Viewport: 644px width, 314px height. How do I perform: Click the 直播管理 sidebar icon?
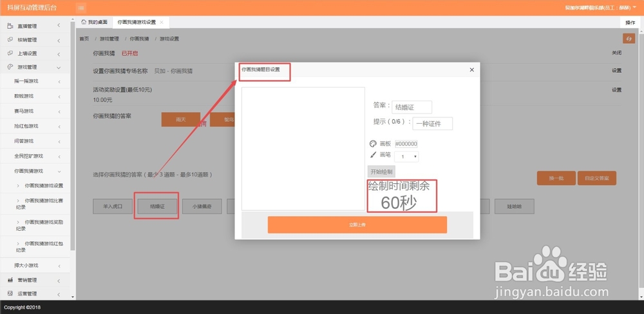coord(10,26)
